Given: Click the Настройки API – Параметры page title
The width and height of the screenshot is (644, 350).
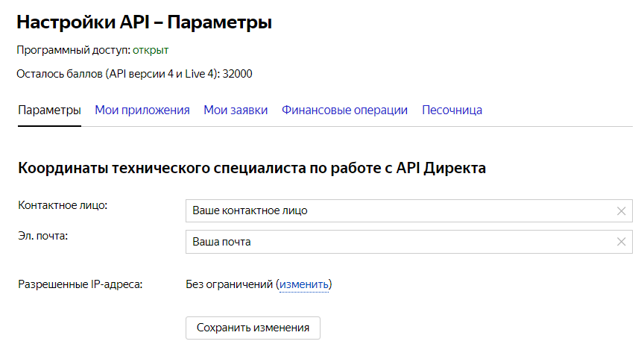Looking at the screenshot, I should [144, 22].
